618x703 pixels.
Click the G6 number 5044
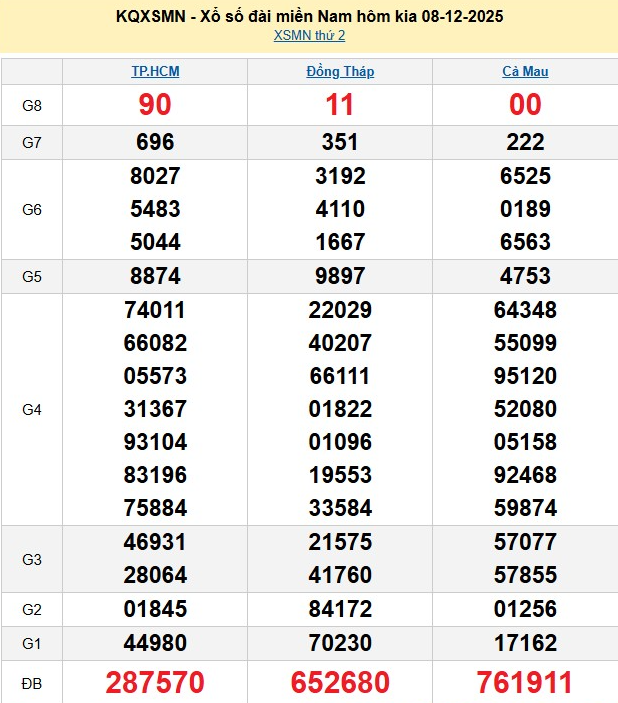155,242
